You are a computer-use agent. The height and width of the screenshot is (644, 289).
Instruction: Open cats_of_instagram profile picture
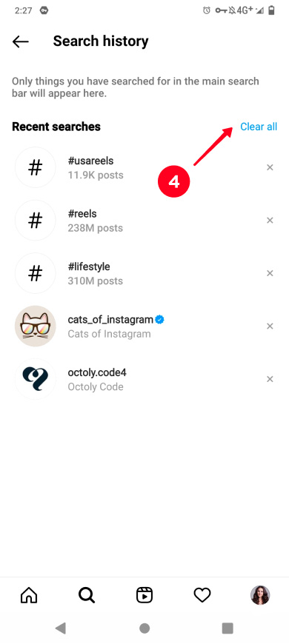(x=36, y=326)
